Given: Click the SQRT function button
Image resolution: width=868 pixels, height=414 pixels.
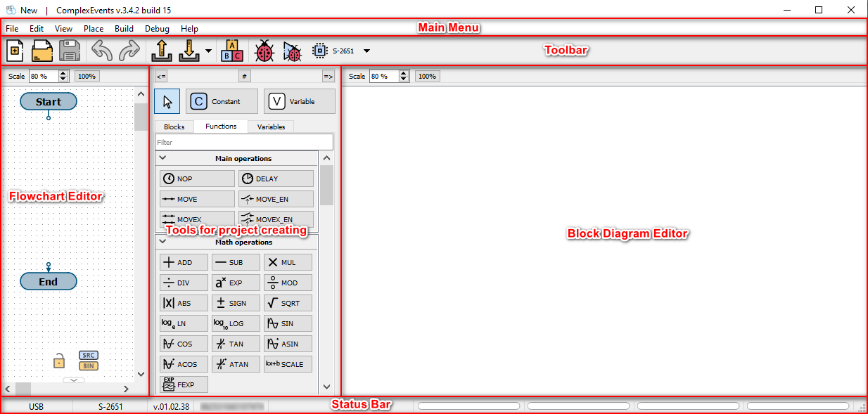Looking at the screenshot, I should (288, 303).
